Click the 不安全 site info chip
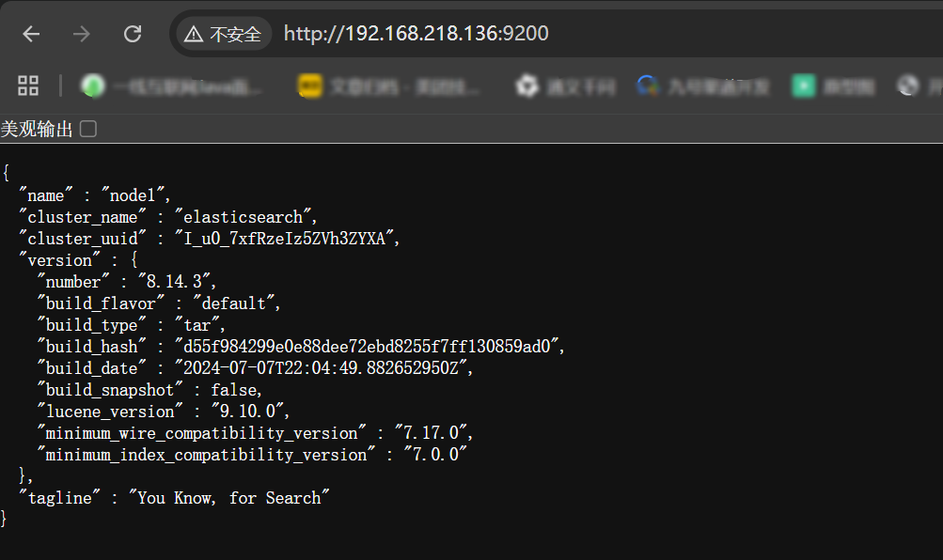The height and width of the screenshot is (560, 943). click(223, 35)
